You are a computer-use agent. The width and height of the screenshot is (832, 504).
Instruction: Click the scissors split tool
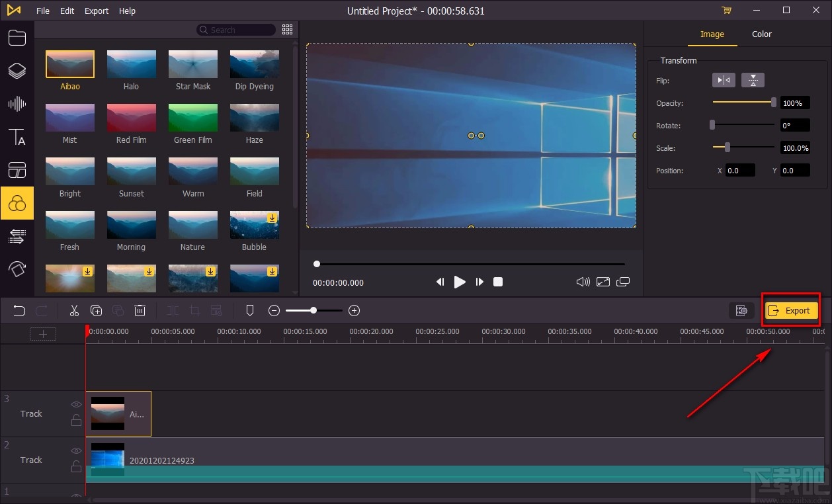click(x=74, y=311)
